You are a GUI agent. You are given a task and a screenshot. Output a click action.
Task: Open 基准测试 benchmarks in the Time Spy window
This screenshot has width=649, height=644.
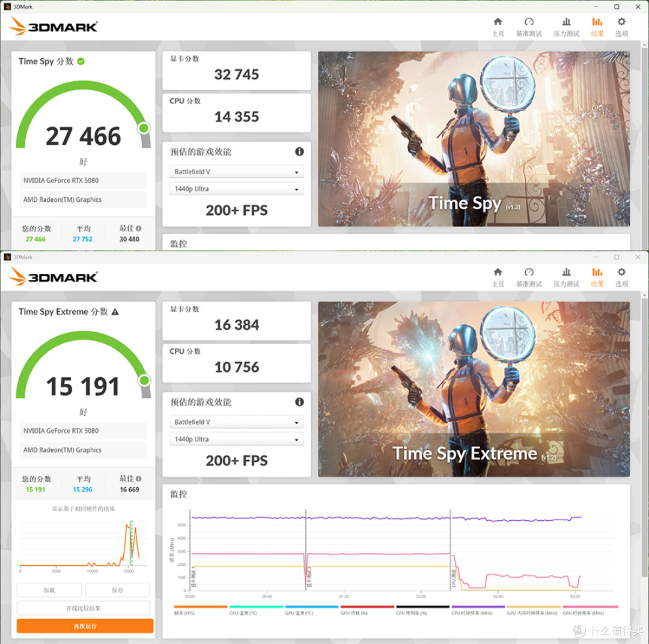(x=529, y=27)
